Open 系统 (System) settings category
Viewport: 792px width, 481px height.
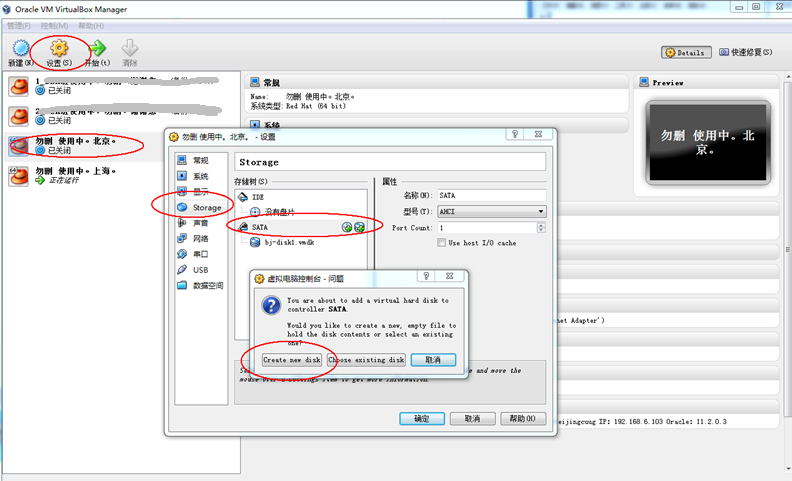[x=201, y=176]
